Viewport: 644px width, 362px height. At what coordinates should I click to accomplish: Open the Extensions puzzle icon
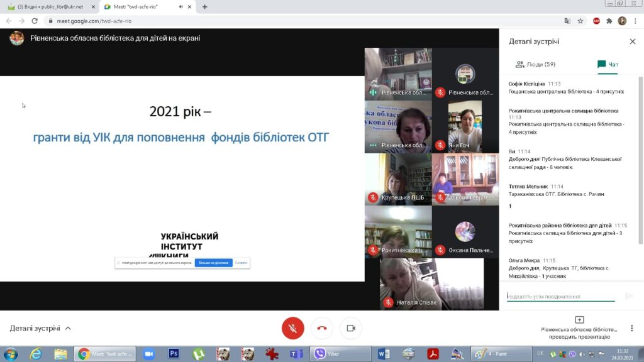tap(609, 21)
